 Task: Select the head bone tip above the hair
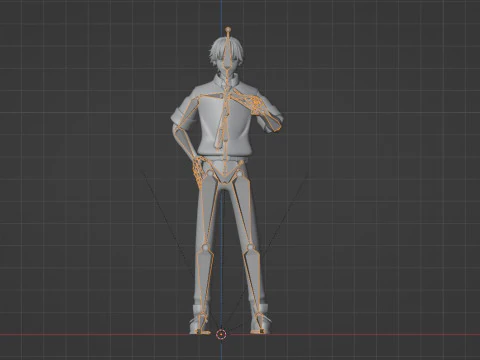pyautogui.click(x=228, y=30)
